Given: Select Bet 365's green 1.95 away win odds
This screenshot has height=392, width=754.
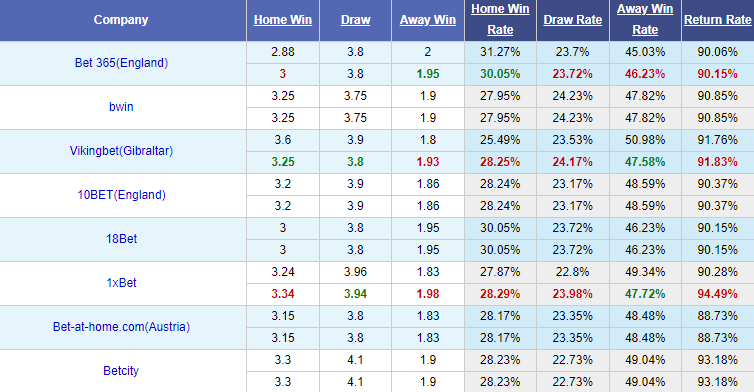Looking at the screenshot, I should point(427,74).
